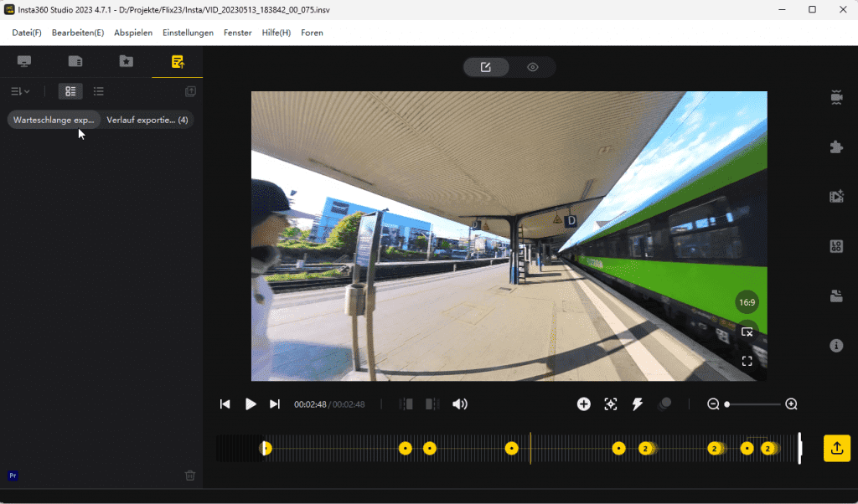Click the plus keyframe icon below the preview

(583, 404)
